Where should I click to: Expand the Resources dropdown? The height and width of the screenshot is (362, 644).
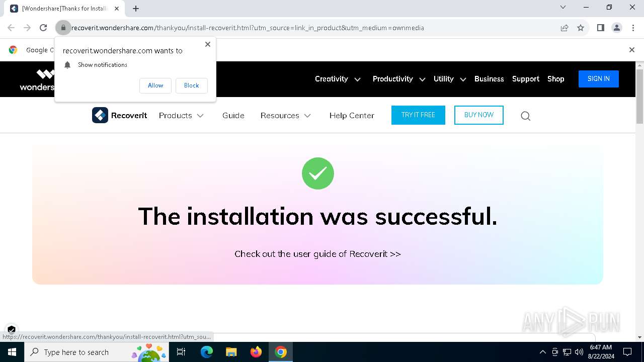tap(286, 116)
